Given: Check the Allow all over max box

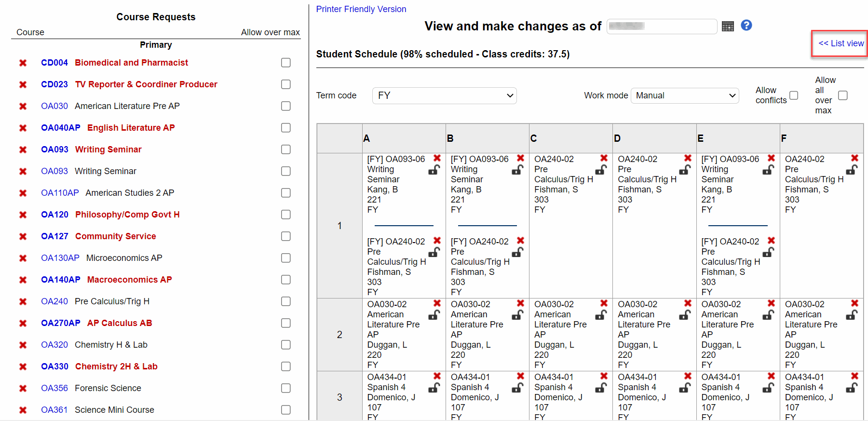Looking at the screenshot, I should click(x=843, y=95).
